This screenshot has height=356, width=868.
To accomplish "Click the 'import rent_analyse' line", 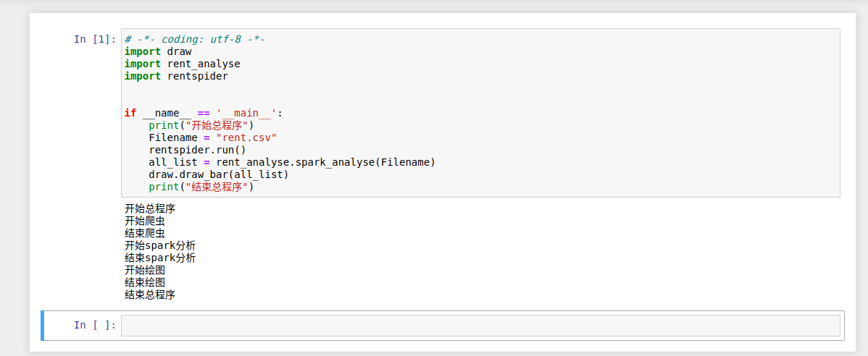I will coord(182,64).
